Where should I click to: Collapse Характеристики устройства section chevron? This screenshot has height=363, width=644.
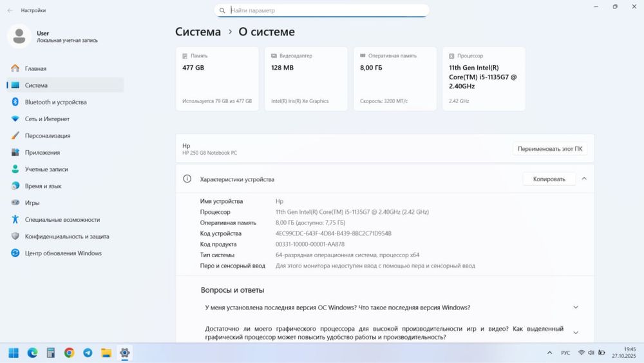(584, 179)
